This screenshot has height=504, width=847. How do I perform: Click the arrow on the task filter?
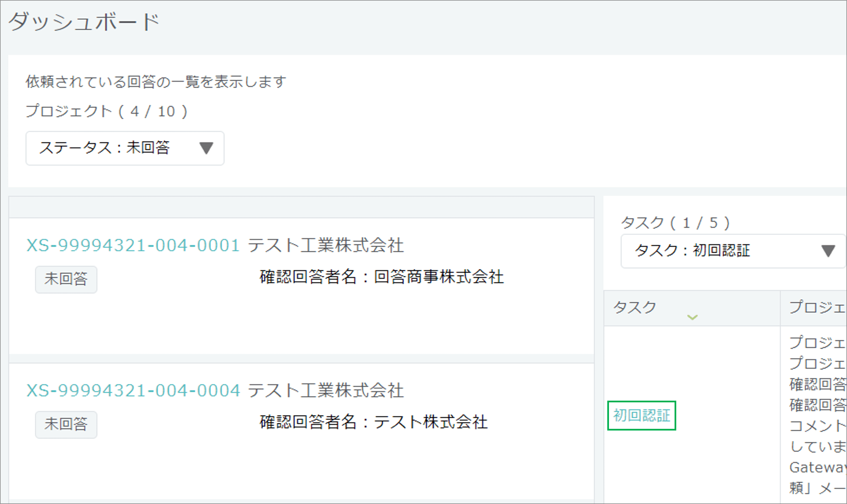tap(828, 251)
